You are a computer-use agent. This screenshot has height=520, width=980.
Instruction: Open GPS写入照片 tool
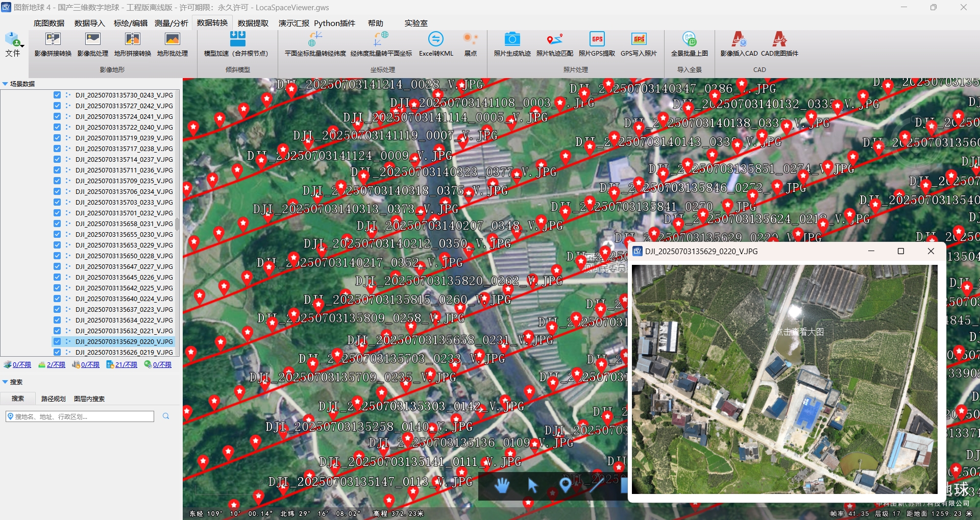[639, 44]
